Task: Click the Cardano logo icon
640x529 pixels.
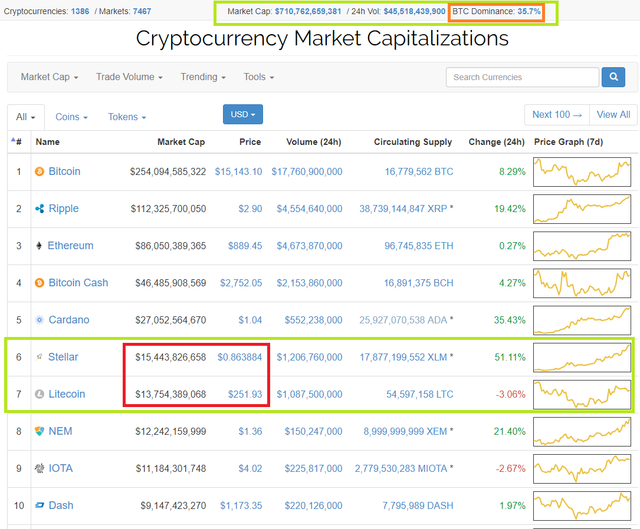Action: point(39,320)
